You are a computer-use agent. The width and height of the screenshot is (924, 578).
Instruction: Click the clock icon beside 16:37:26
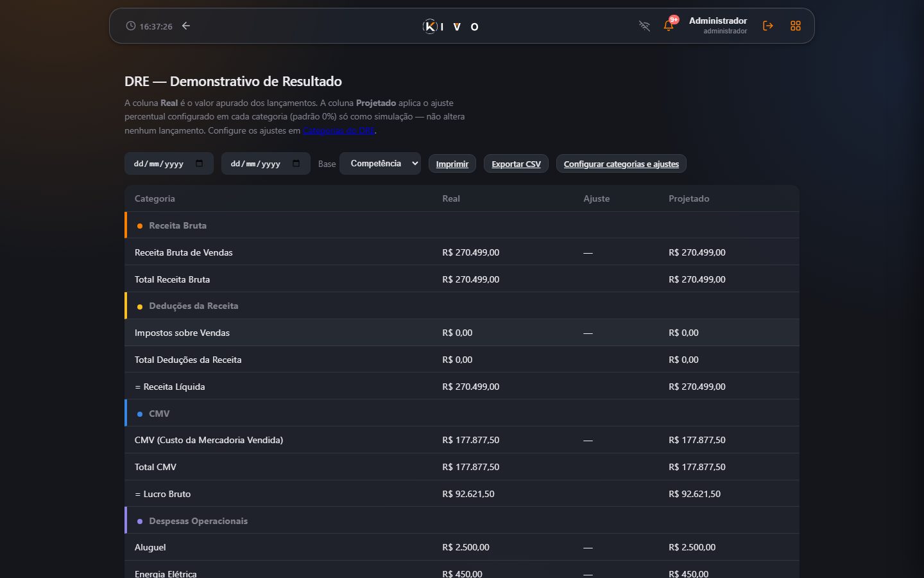pyautogui.click(x=131, y=26)
